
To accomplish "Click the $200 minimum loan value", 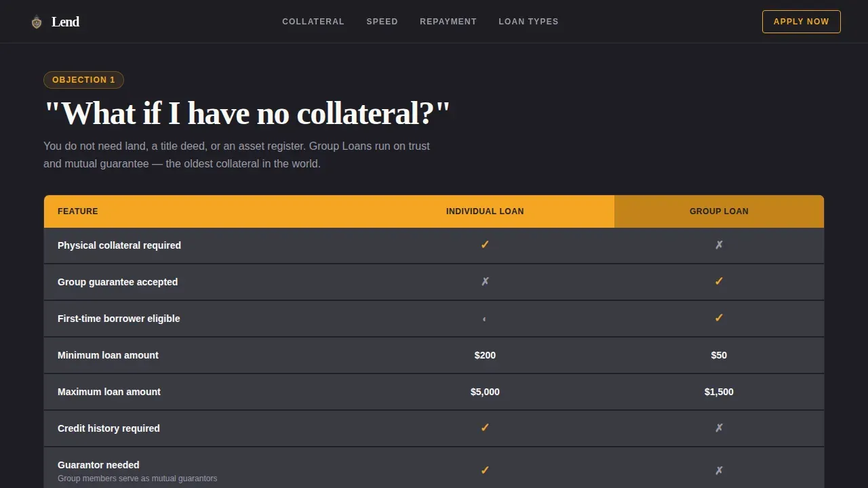I will [x=485, y=355].
